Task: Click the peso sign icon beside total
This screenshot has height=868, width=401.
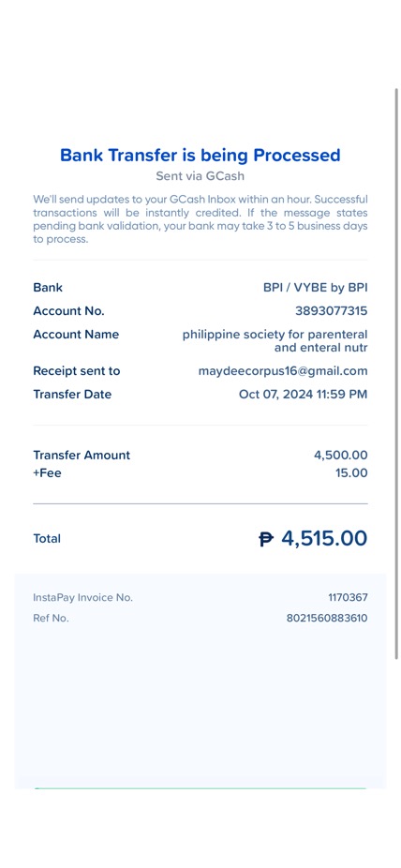Action: pos(267,539)
